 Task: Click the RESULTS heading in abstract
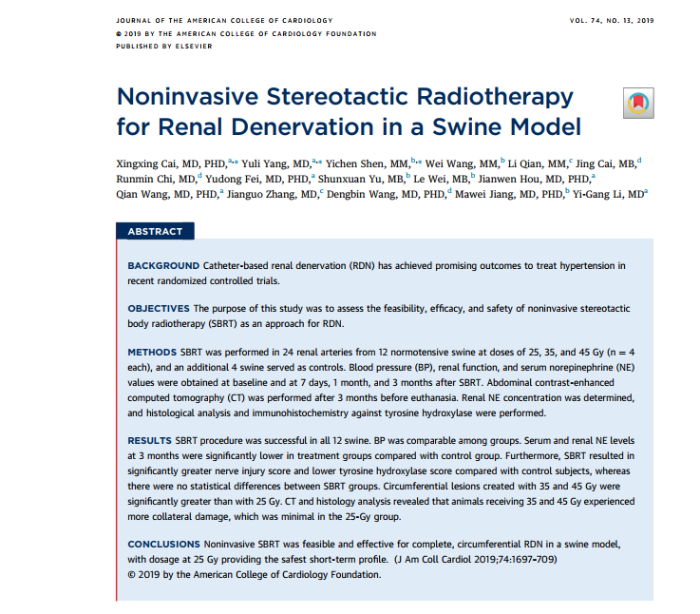(150, 442)
